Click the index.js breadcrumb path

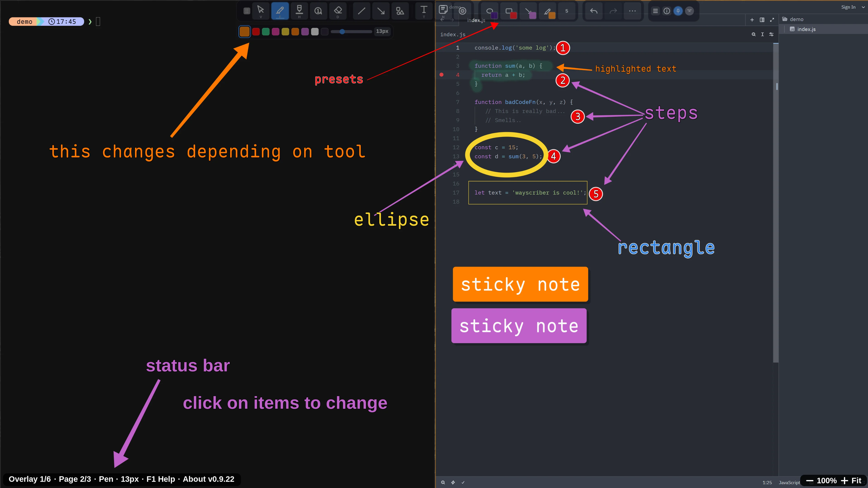coord(452,34)
